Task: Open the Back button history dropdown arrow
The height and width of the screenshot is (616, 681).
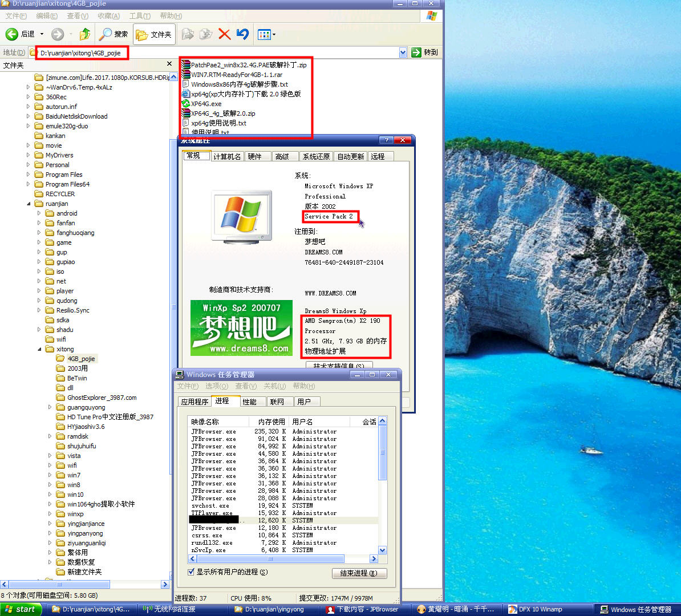Action: tap(42, 34)
